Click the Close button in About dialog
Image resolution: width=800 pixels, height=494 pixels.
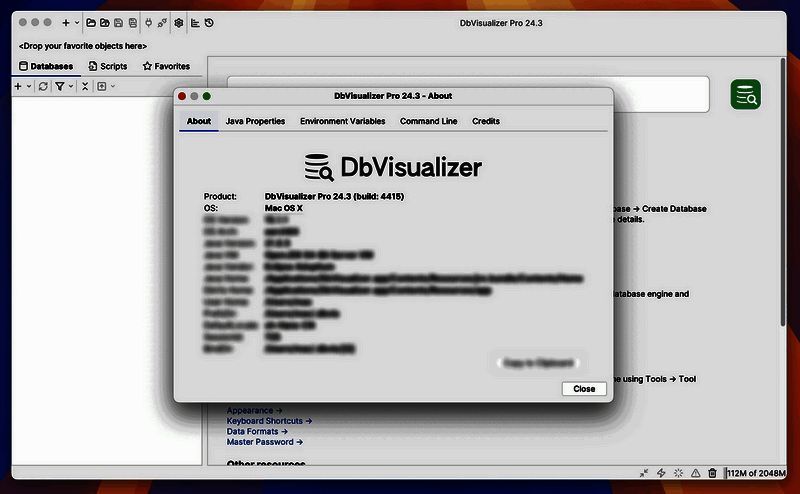(584, 389)
